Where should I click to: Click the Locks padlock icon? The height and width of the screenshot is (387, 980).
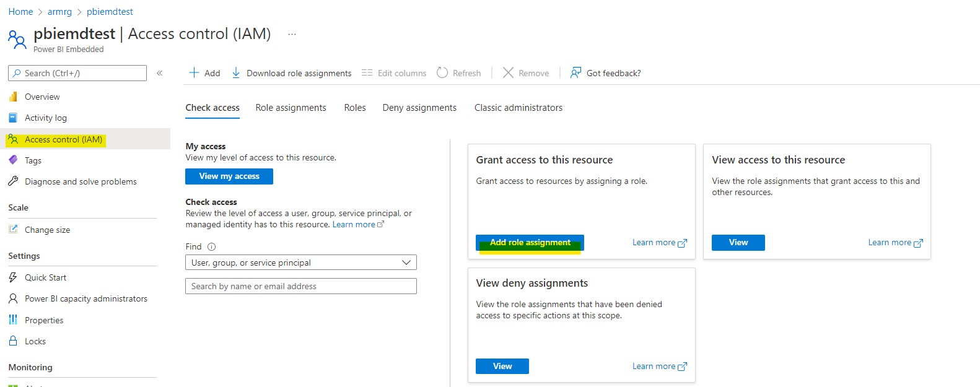tap(13, 341)
